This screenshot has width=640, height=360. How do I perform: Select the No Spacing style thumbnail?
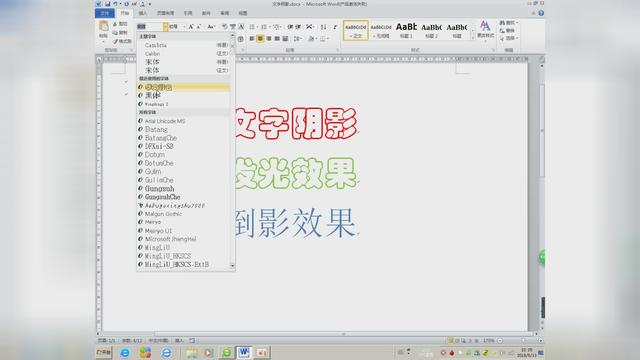(381, 31)
